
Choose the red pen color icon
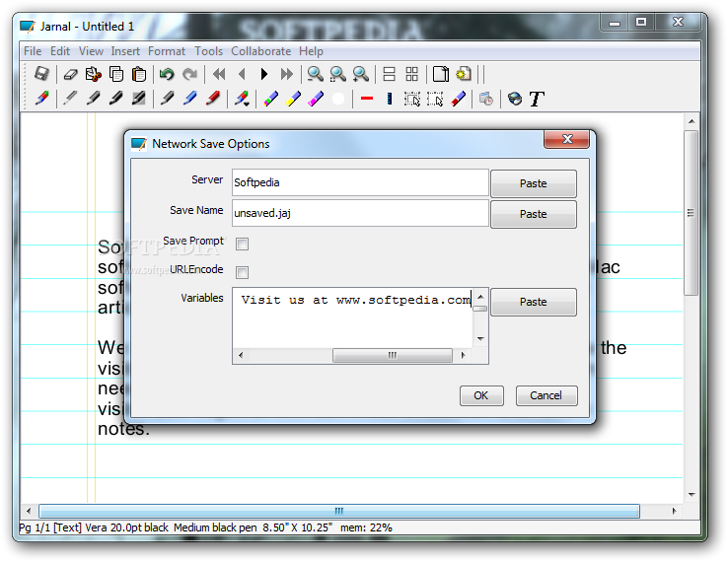pos(213,99)
